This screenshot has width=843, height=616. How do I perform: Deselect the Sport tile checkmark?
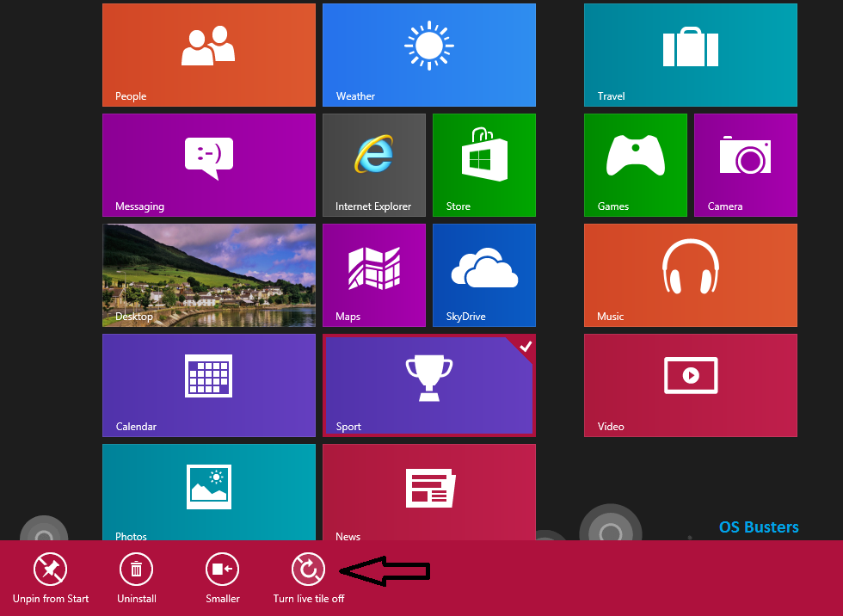526,347
